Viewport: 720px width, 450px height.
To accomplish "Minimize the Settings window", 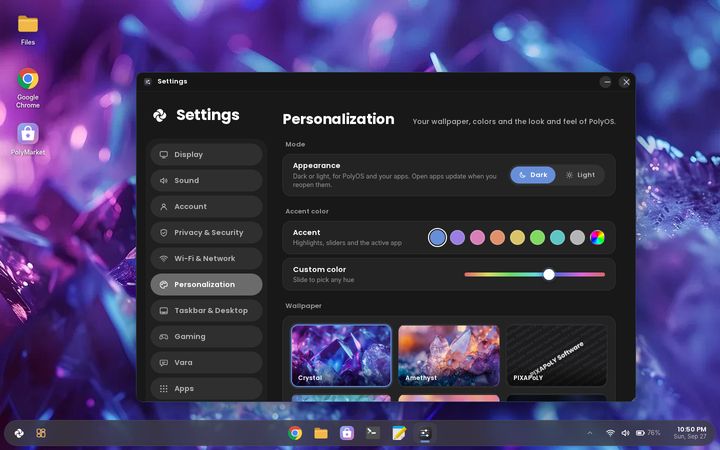I will pos(606,82).
